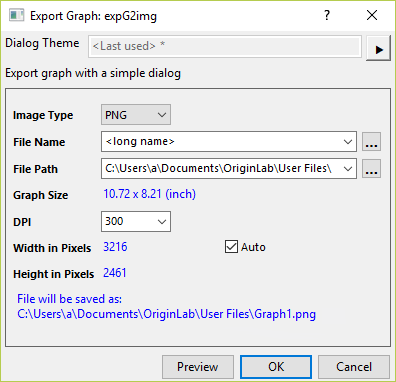Image resolution: width=396 pixels, height=382 pixels.
Task: Click the browse button next to File Path
Action: click(372, 169)
